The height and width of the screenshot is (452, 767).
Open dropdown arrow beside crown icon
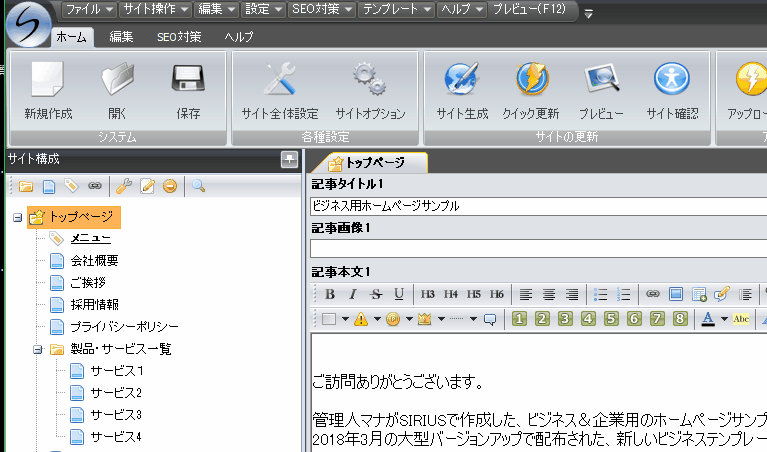(x=441, y=319)
